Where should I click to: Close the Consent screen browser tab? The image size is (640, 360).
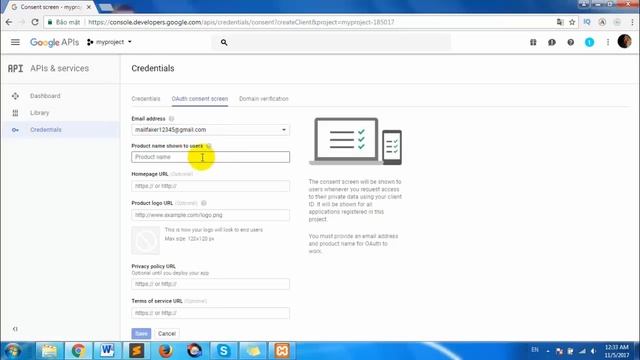click(89, 7)
